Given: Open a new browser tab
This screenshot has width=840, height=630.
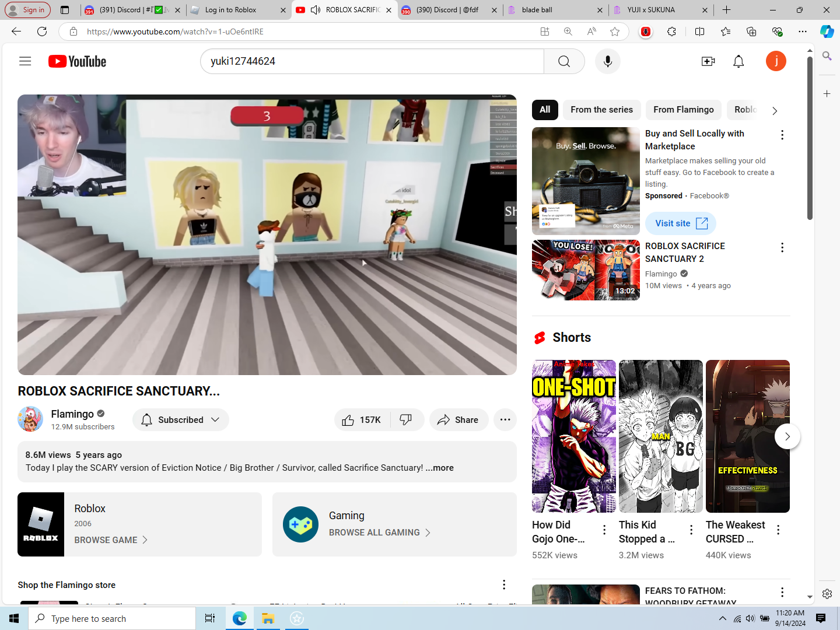Looking at the screenshot, I should point(726,10).
